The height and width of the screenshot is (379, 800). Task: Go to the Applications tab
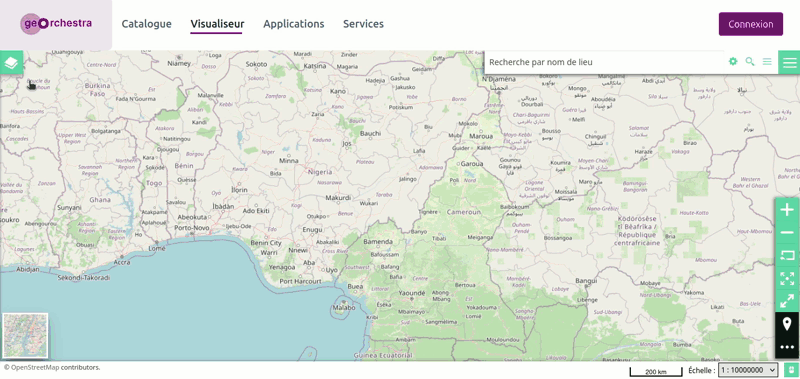294,24
